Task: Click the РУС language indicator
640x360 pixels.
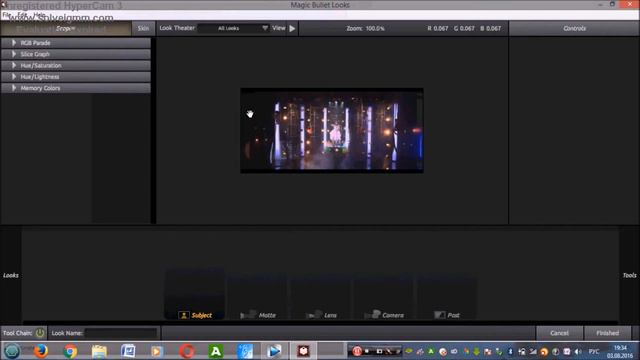Action: click(594, 351)
